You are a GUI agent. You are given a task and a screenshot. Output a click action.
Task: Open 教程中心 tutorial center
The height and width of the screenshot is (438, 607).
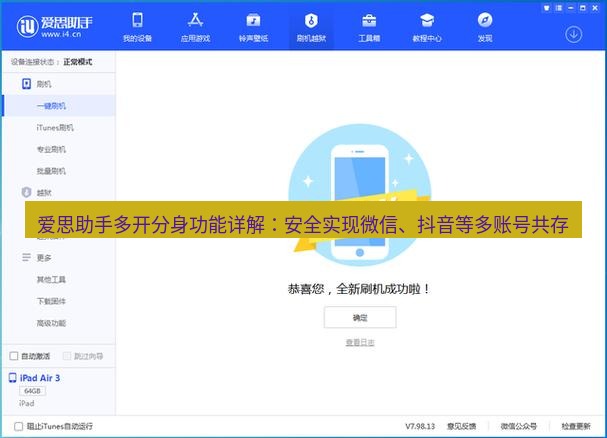[427, 27]
